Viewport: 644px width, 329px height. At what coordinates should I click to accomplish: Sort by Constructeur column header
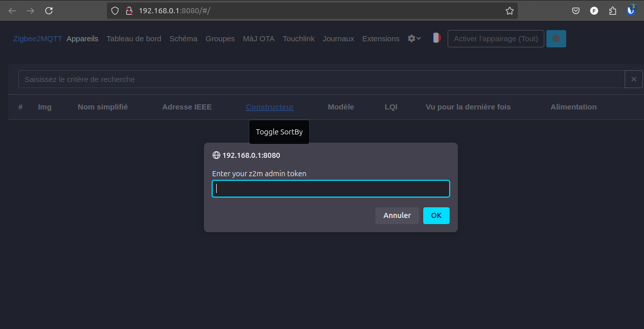[x=270, y=107]
